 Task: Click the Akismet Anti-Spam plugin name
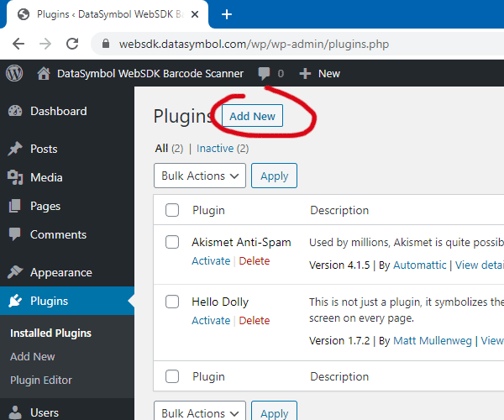coord(241,242)
